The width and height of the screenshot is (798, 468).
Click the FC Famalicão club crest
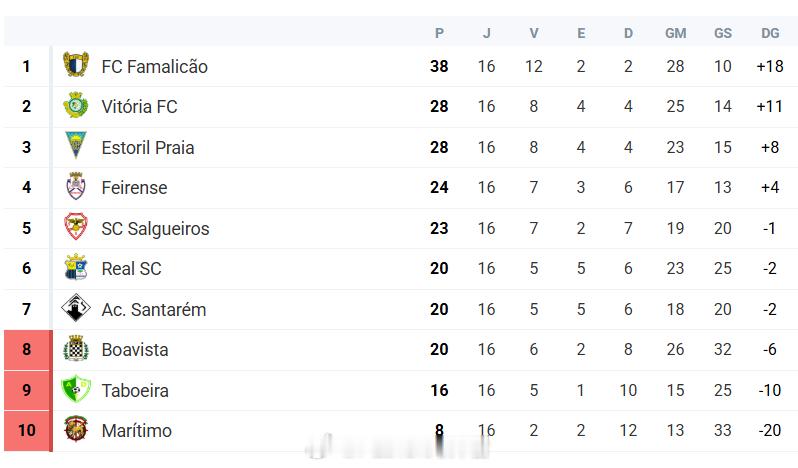pos(76,65)
